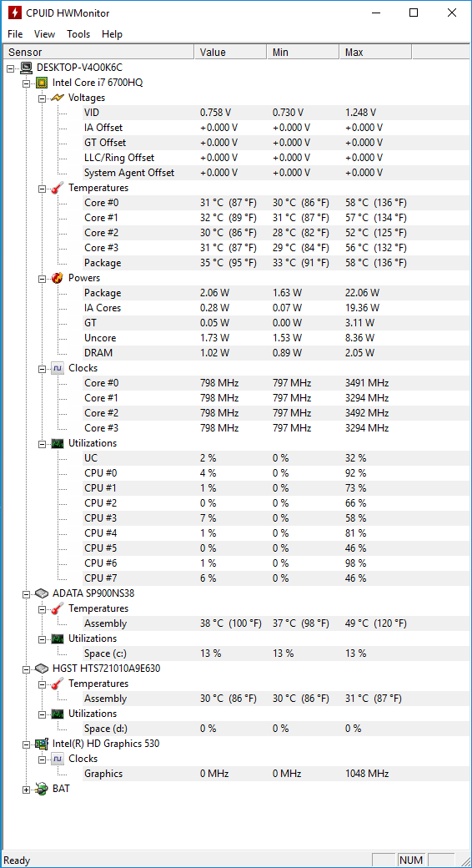Click the Voltages lightning icon
The image size is (472, 868).
click(x=57, y=98)
